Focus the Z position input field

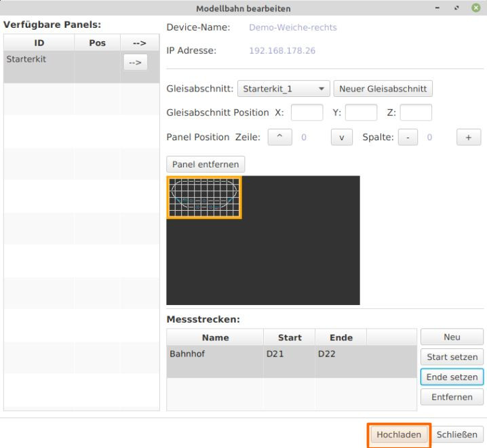point(415,113)
